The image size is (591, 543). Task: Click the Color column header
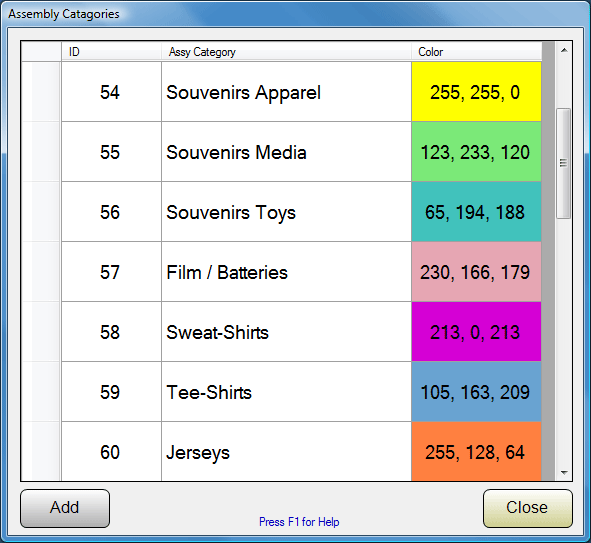click(x=476, y=52)
